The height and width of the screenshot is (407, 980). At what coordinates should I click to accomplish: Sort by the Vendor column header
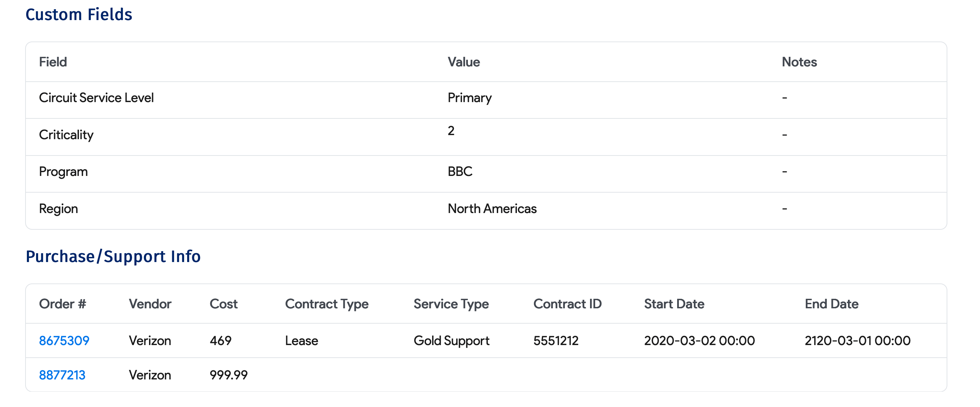click(x=150, y=304)
